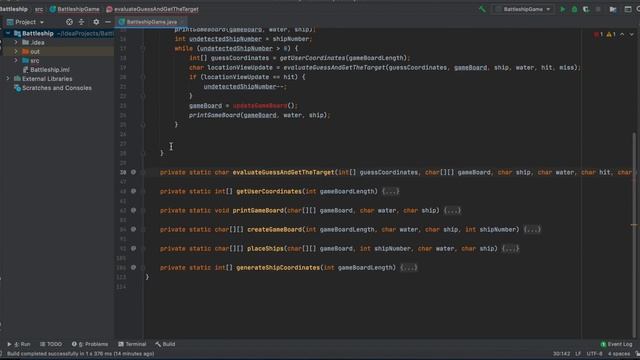This screenshot has height=360, width=640.
Task: Click the window layout icon in top toolbar
Action: tap(628, 9)
